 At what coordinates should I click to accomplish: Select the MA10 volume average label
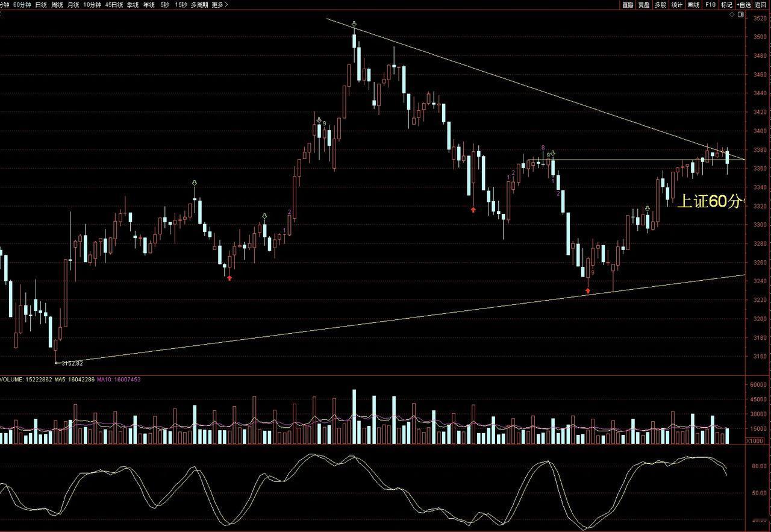pos(119,380)
